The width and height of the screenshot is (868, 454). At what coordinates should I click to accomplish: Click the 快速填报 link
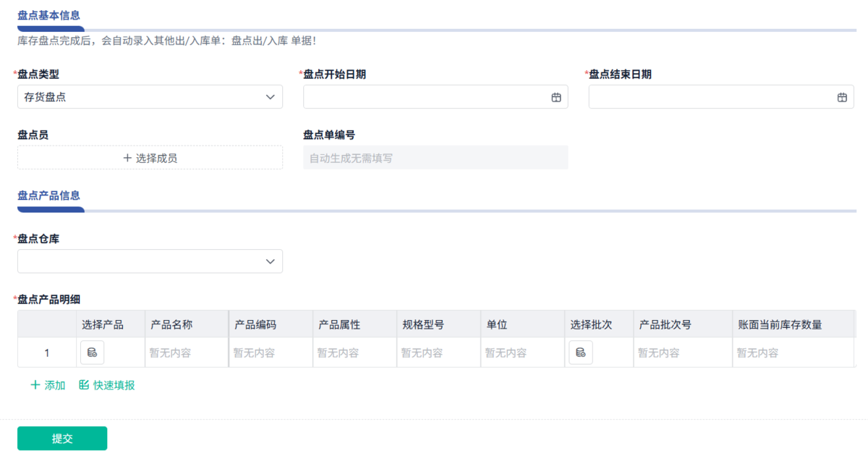(114, 385)
